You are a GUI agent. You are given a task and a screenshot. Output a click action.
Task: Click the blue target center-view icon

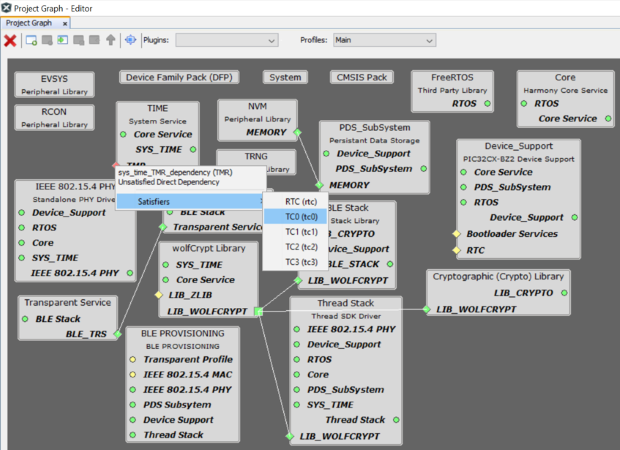130,40
